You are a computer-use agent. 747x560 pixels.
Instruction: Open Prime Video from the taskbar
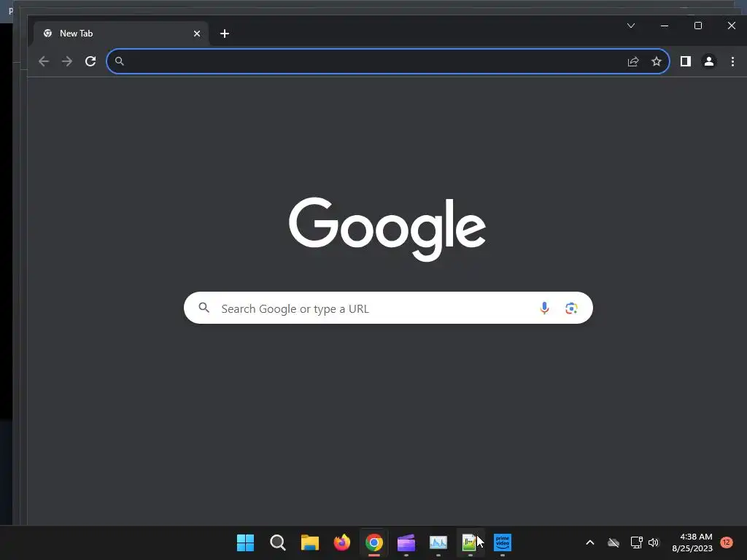pyautogui.click(x=503, y=542)
